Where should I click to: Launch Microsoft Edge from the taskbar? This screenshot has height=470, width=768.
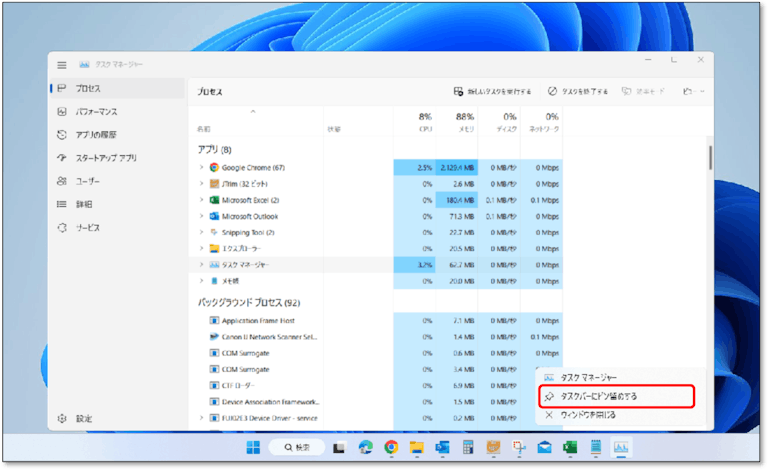pos(365,447)
